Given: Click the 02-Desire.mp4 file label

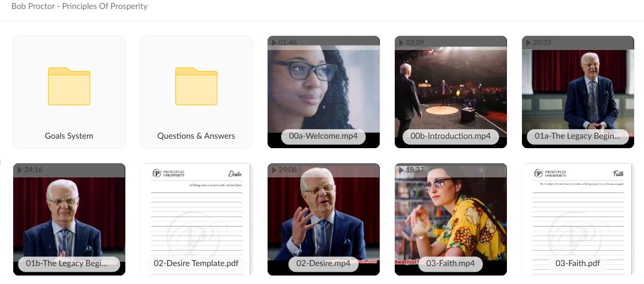Looking at the screenshot, I should 323,264.
